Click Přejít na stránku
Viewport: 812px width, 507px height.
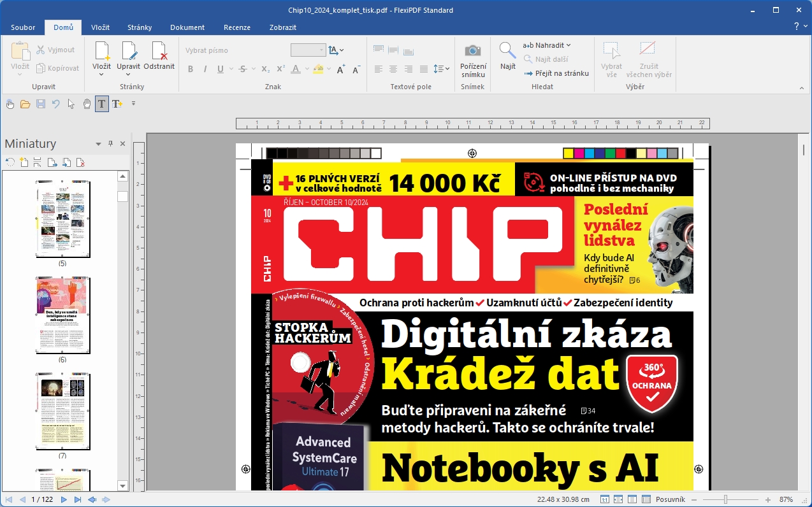click(x=556, y=73)
